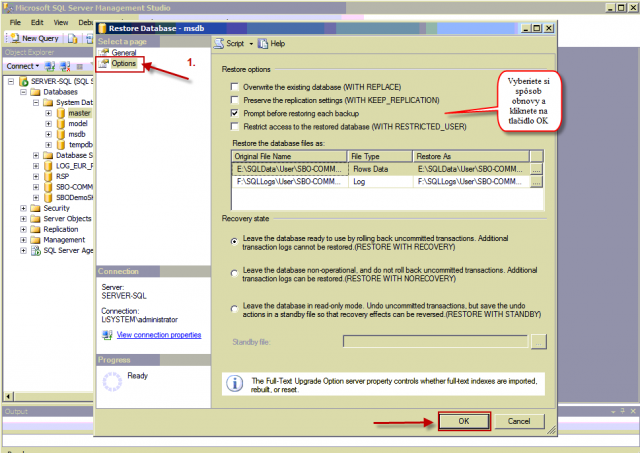The height and width of the screenshot is (453, 640).
Task: Enable Overwrite the existing database checkbox
Action: [235, 87]
